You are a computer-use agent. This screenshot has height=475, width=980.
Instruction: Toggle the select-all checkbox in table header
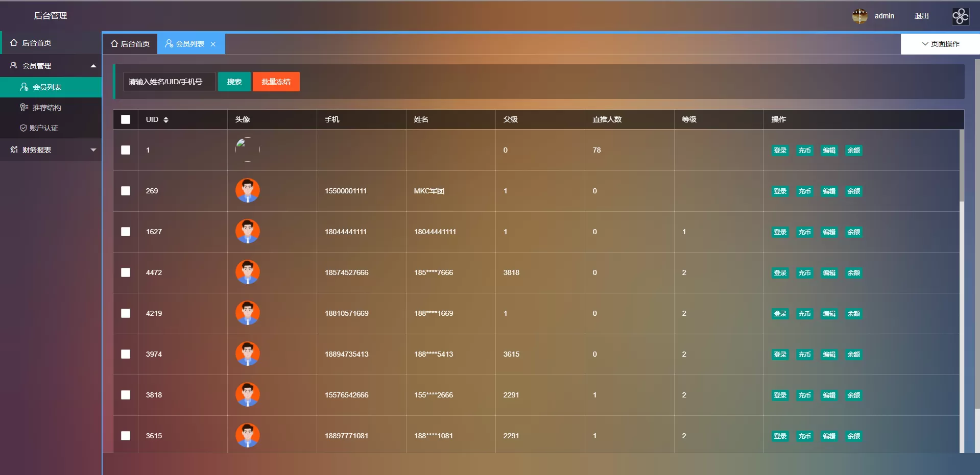[126, 119]
